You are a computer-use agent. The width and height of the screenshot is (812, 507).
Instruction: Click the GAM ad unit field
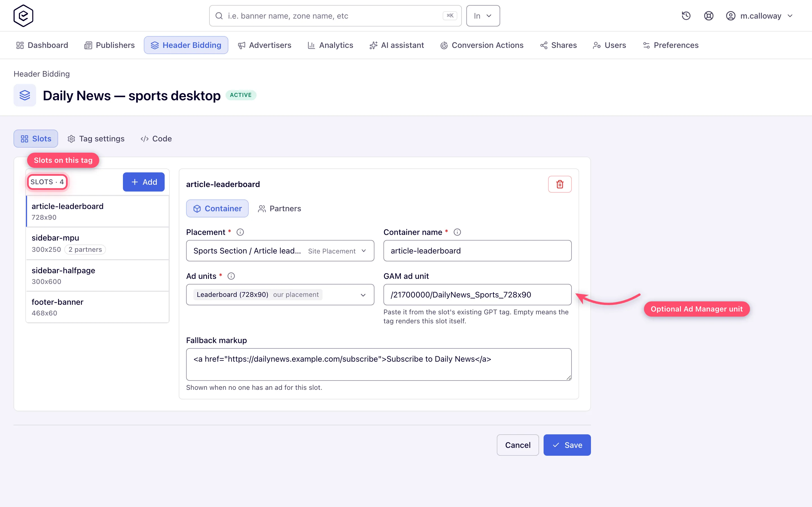[477, 295]
